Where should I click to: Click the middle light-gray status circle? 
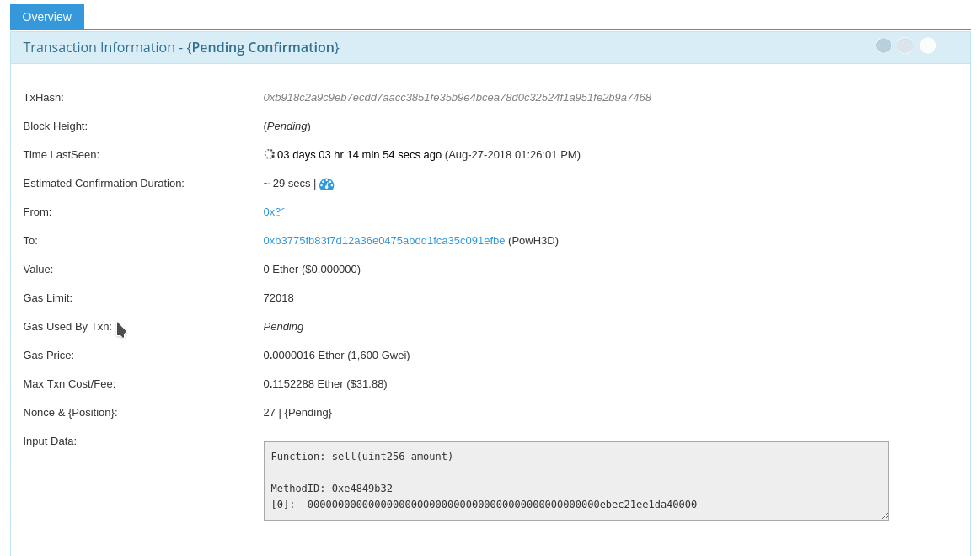[x=905, y=45]
